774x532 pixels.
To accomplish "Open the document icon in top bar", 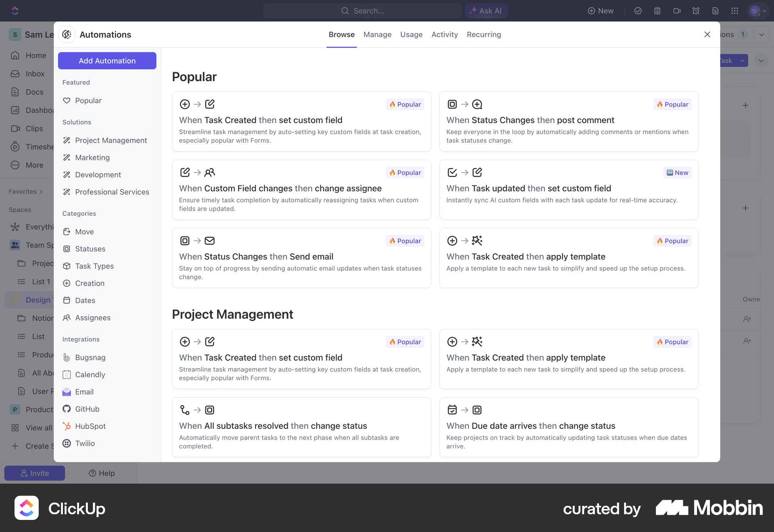I will [716, 11].
